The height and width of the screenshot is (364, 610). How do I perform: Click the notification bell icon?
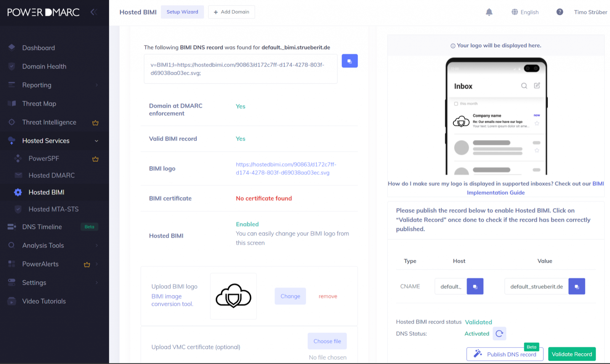point(489,12)
